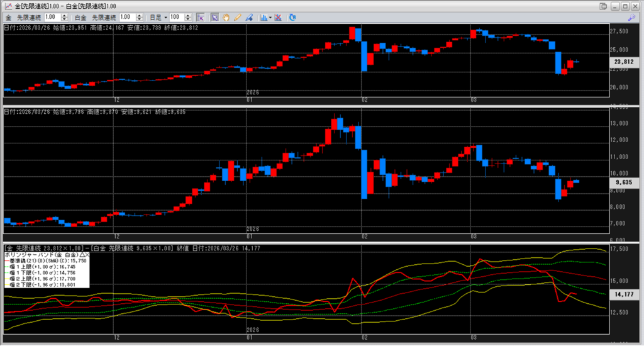
Task: Click the crosshair cursor display icon
Action: click(x=201, y=17)
